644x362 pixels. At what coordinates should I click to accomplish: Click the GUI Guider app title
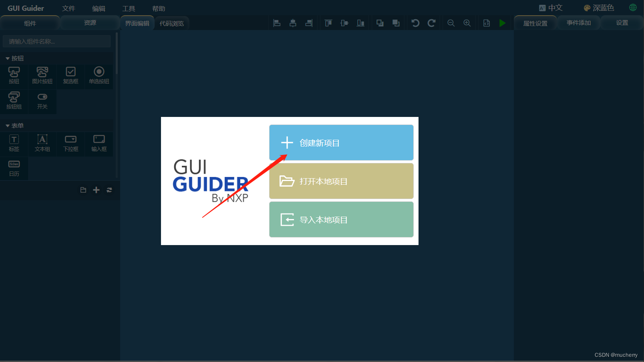26,8
